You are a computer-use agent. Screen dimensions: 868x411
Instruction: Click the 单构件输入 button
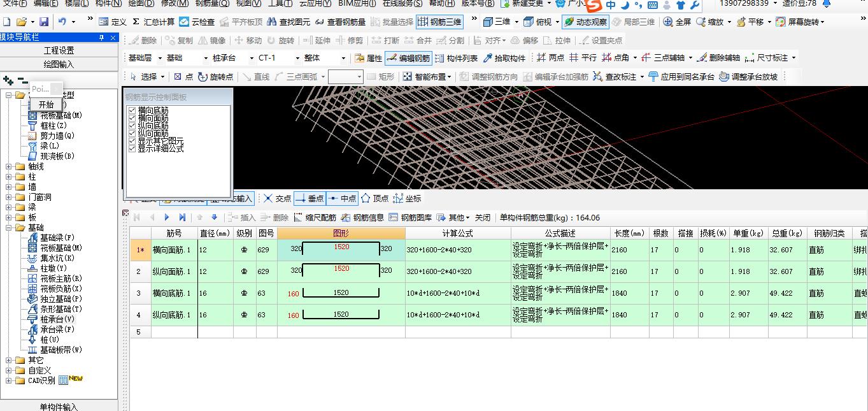point(59,407)
